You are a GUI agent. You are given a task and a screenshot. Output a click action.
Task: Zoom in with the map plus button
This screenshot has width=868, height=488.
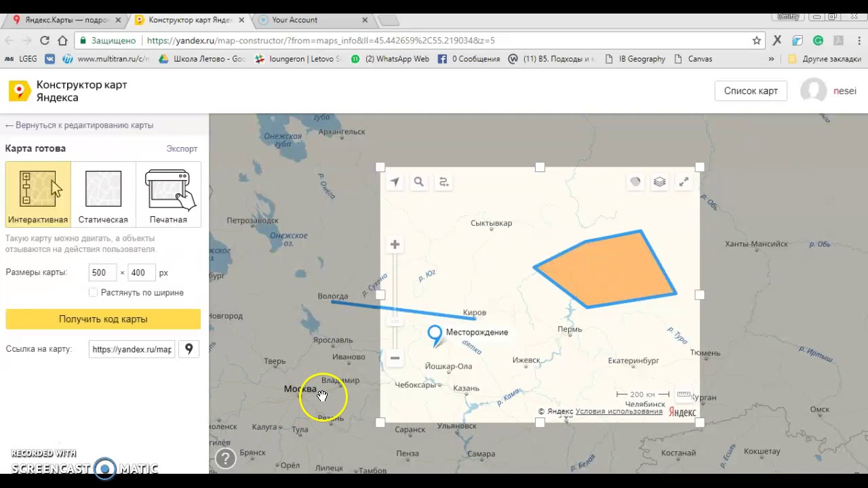pyautogui.click(x=395, y=245)
